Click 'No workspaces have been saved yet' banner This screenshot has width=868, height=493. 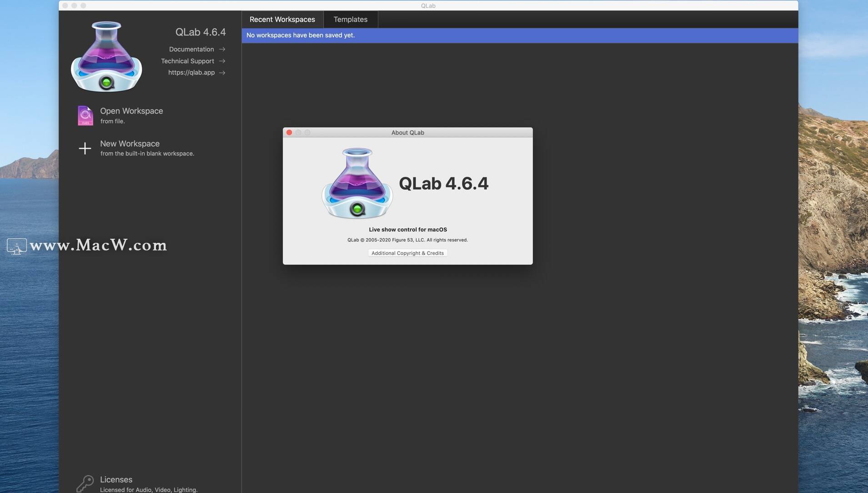tap(520, 35)
